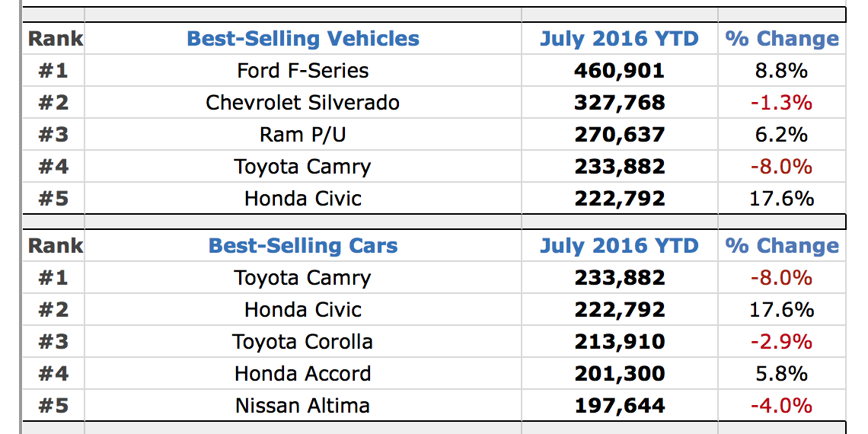Viewport: 868px width, 434px height.
Task: Select the 197,644 sales value
Action: [x=619, y=406]
